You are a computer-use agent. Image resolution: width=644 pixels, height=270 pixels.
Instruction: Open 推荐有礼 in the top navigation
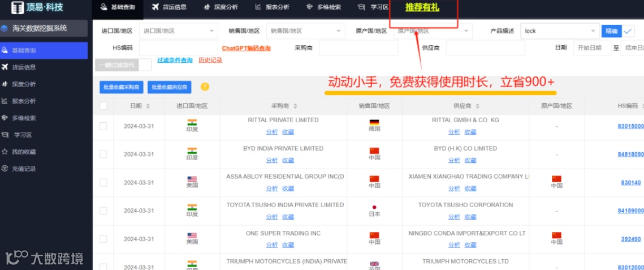(422, 7)
